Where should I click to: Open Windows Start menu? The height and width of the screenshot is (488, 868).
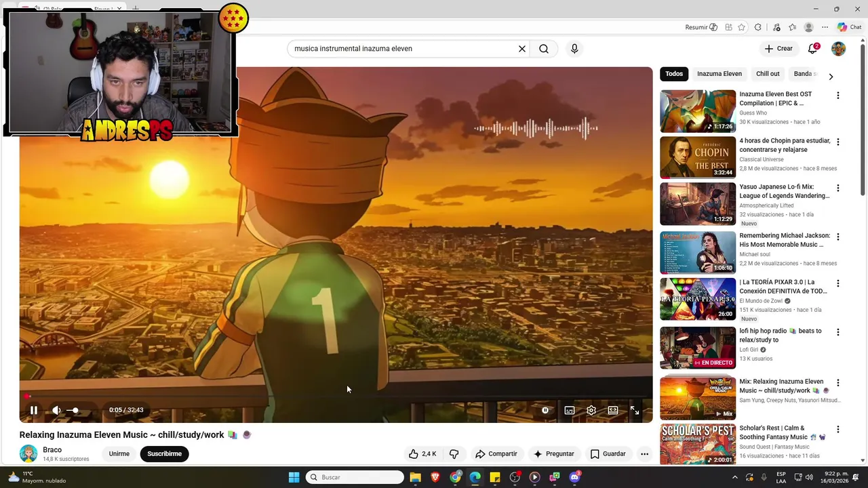click(294, 477)
